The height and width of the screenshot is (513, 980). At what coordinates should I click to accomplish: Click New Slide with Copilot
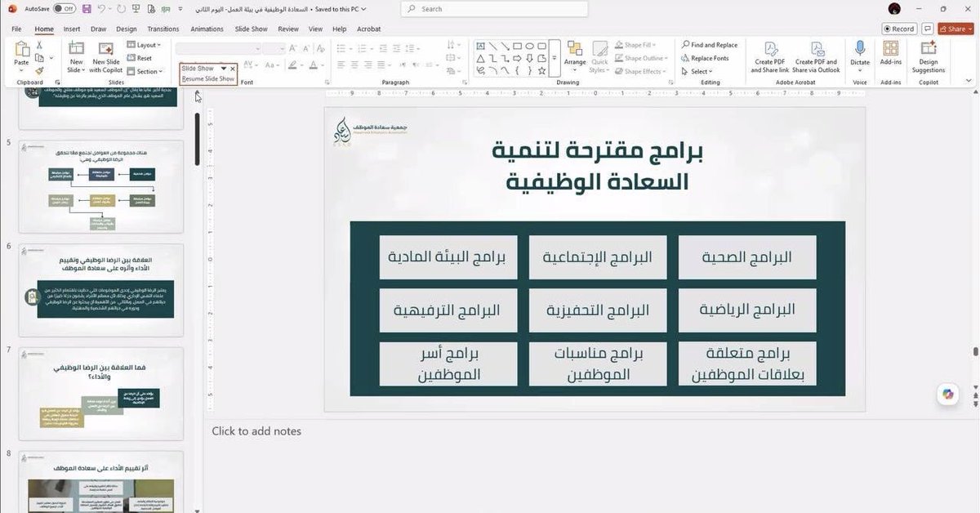(106, 56)
